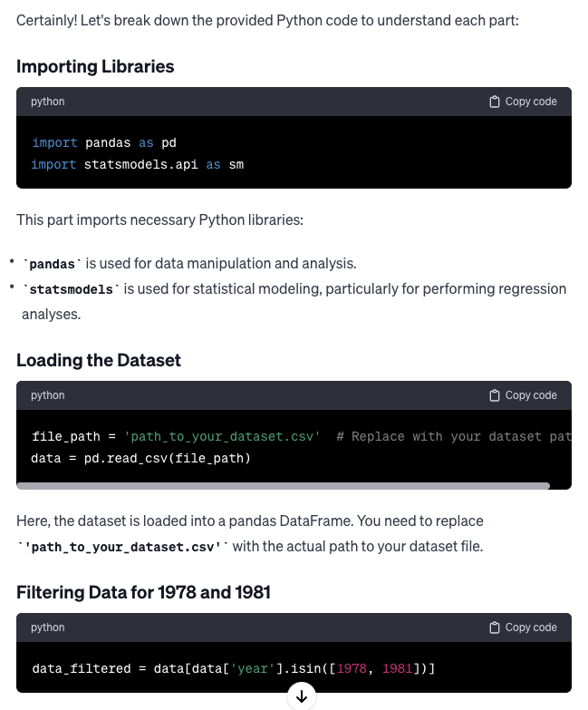Copy code for the pandas import snippet

coord(524,102)
